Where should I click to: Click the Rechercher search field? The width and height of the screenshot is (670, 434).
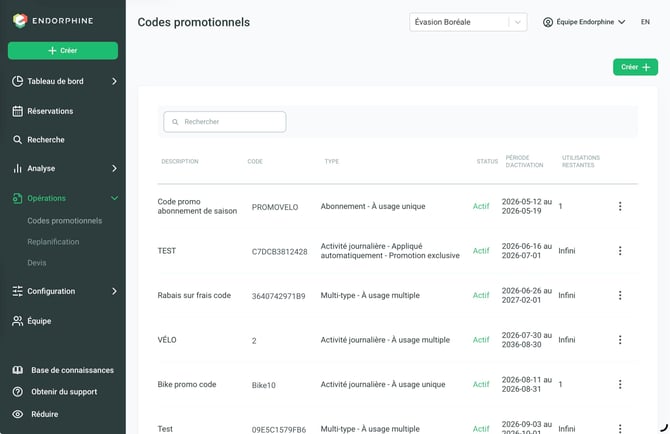pos(225,122)
